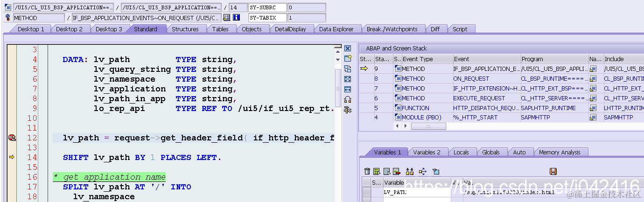644x202 pixels.
Task: Open the tool services wrench icon
Action: pos(347,110)
